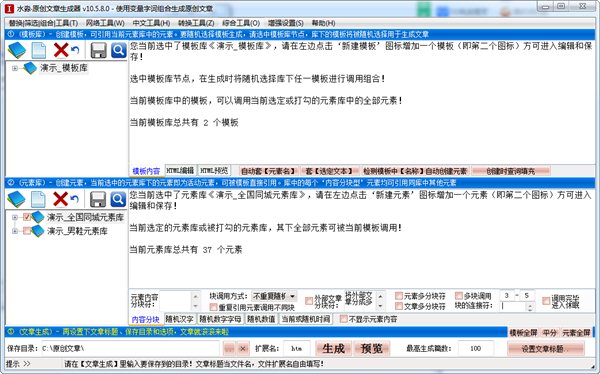Click the new template page icon
This screenshot has height=374, width=600.
coord(39,51)
